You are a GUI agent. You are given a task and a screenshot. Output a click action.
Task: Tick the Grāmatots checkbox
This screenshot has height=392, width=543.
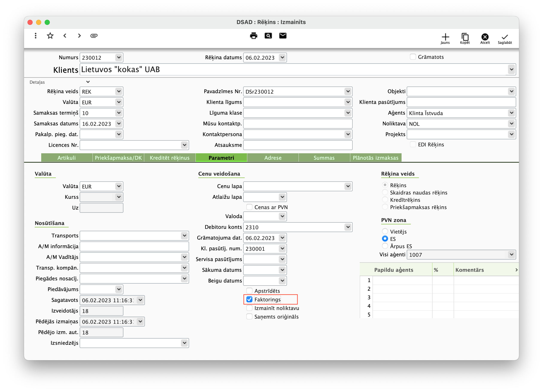pos(413,57)
